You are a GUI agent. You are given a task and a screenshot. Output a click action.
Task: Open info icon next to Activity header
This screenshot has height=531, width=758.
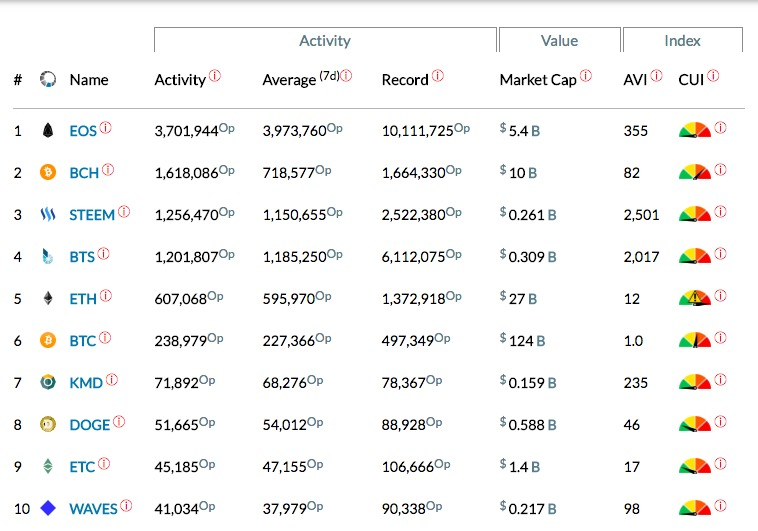(215, 76)
